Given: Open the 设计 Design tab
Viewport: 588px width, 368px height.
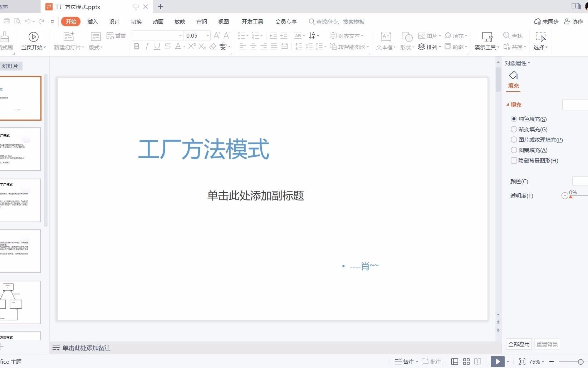Looking at the screenshot, I should click(x=114, y=21).
